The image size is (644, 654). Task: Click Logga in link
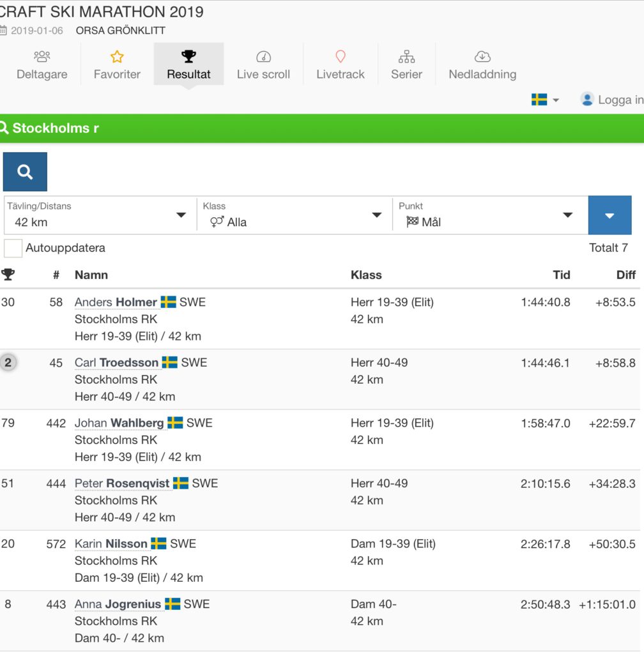click(x=620, y=100)
